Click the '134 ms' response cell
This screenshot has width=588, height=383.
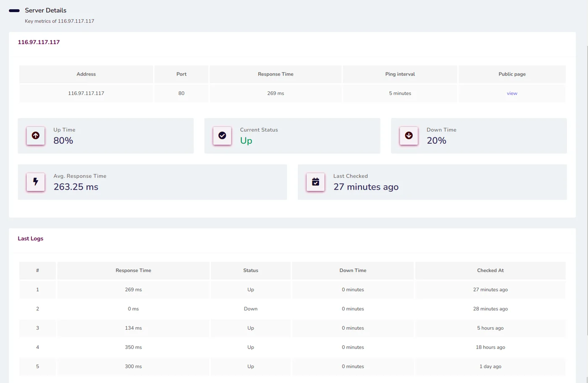[133, 328]
